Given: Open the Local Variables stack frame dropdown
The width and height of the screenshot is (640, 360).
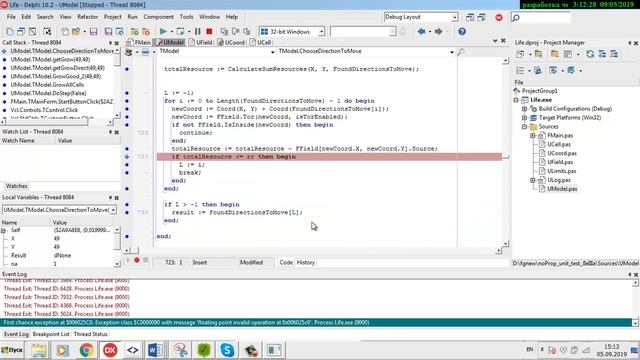Looking at the screenshot, I should pos(113,210).
